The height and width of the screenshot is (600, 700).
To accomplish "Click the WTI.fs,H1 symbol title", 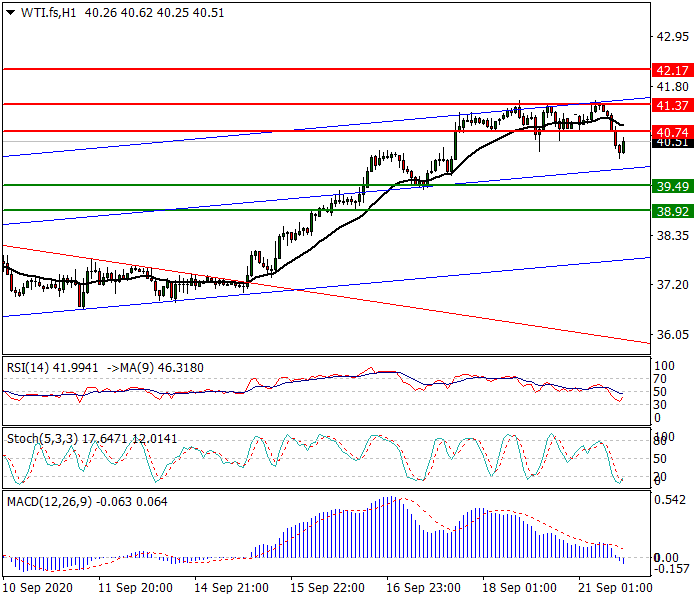I will [x=48, y=12].
